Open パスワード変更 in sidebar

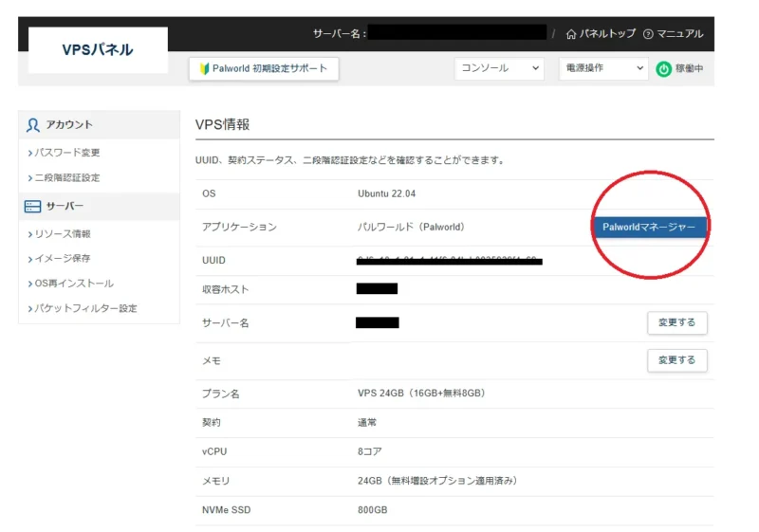[x=67, y=153]
